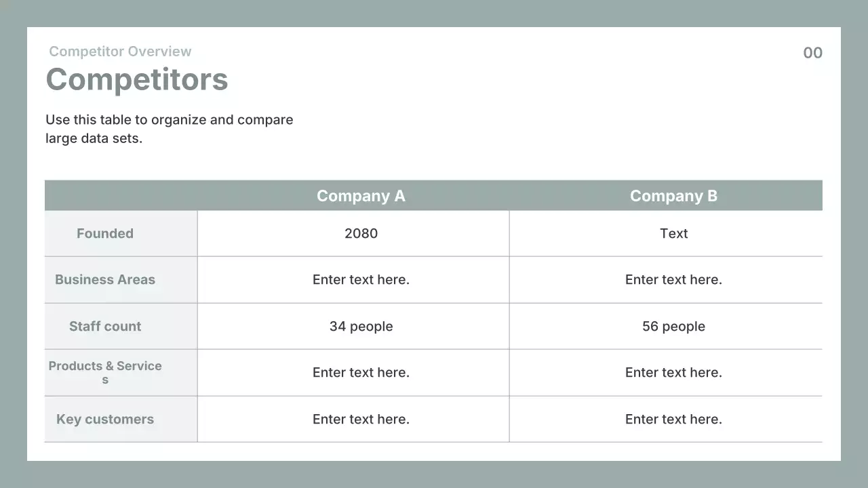
Task: Click Company B's Business Areas cell
Action: coord(673,280)
